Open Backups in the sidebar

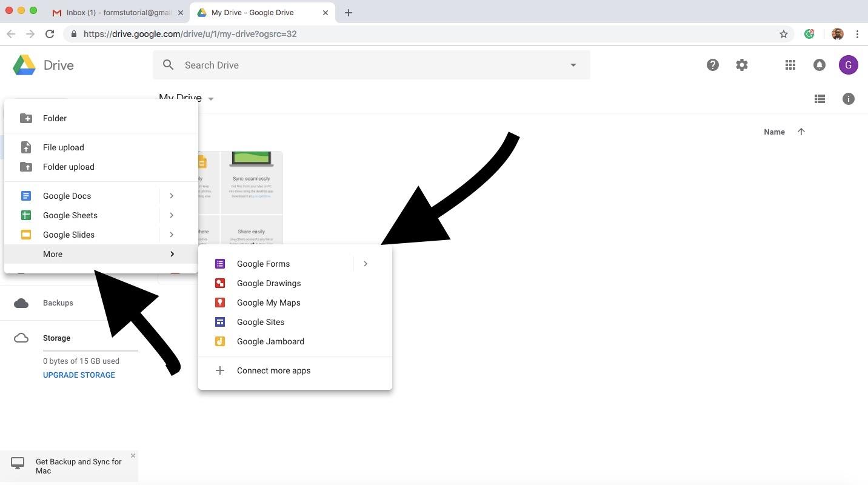click(x=58, y=303)
